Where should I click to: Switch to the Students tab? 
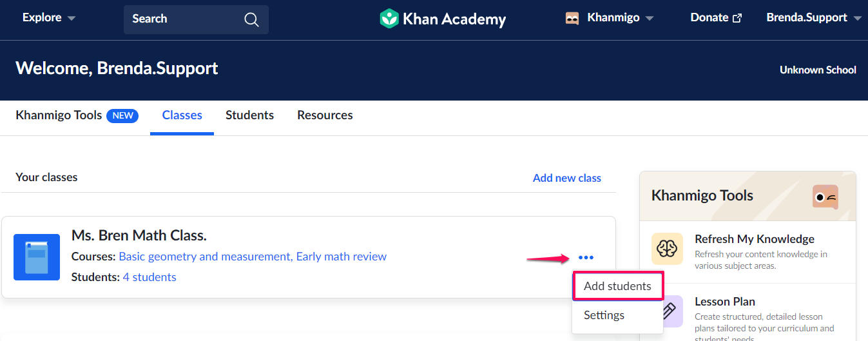pyautogui.click(x=249, y=115)
